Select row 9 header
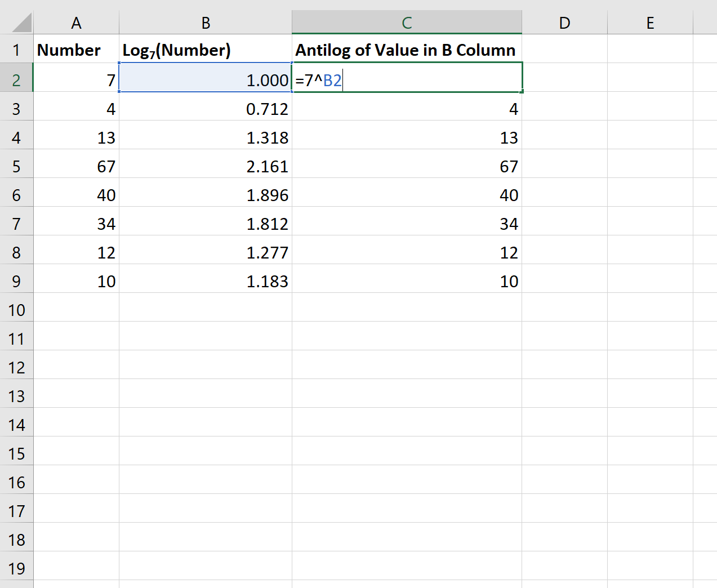Image resolution: width=717 pixels, height=588 pixels. [17, 280]
